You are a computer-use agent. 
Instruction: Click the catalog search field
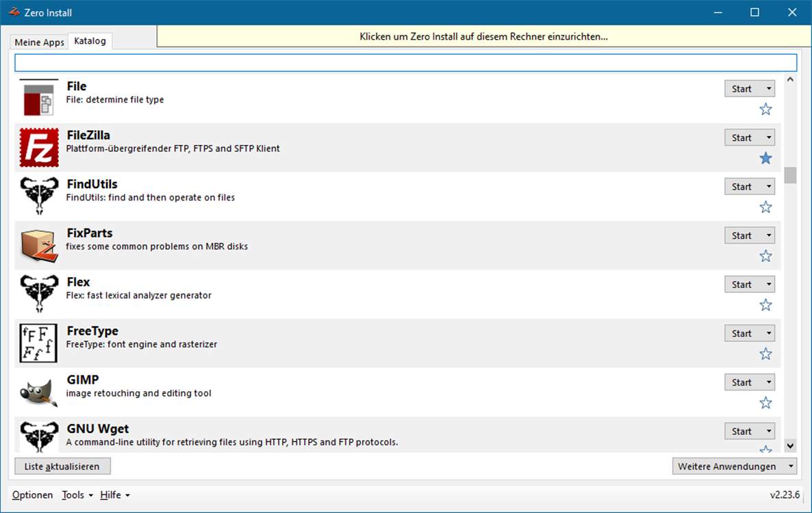point(405,62)
